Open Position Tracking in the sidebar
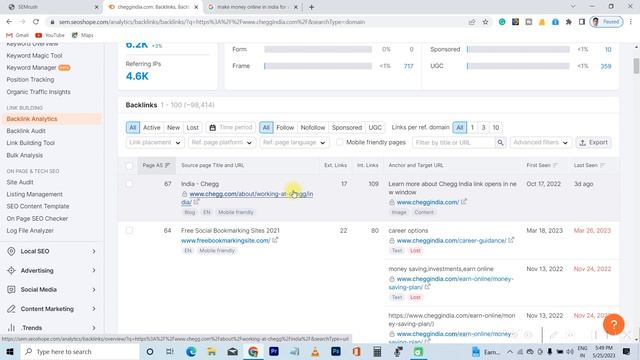 [x=30, y=80]
